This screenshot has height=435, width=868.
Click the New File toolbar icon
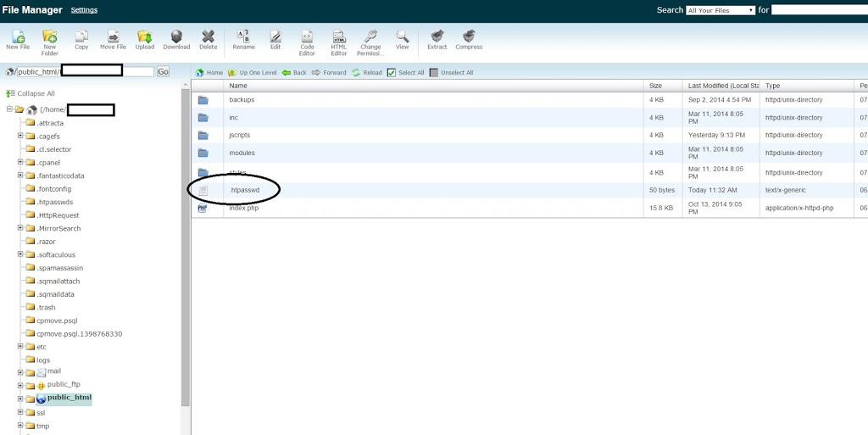click(x=17, y=39)
